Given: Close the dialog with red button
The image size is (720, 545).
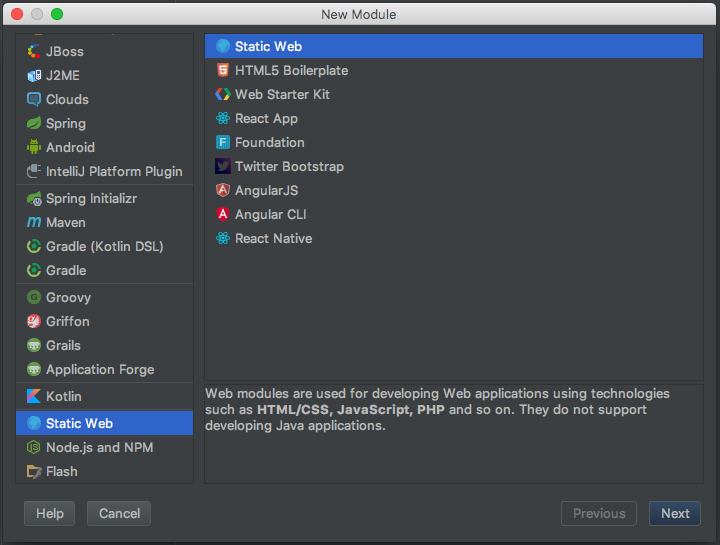Looking at the screenshot, I should pyautogui.click(x=17, y=14).
